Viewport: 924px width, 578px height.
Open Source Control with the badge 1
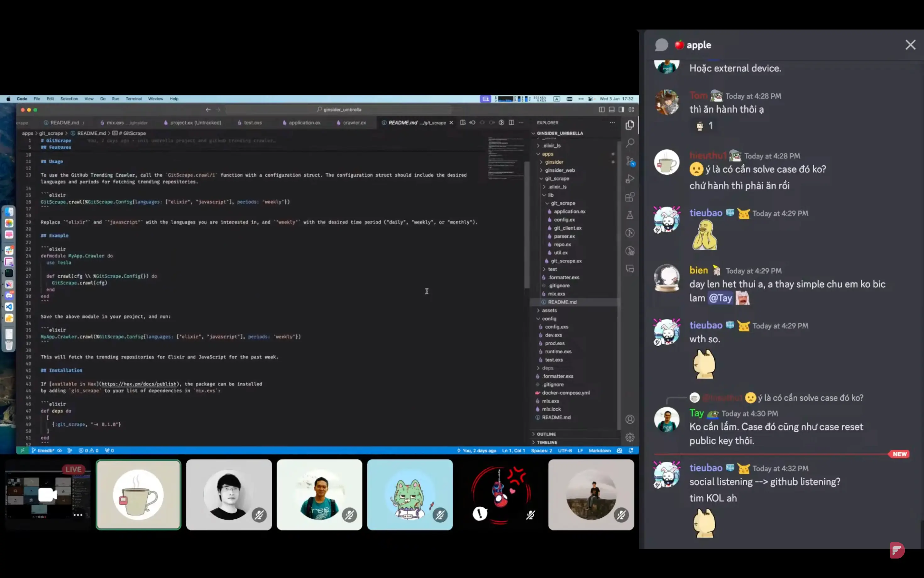tap(630, 161)
